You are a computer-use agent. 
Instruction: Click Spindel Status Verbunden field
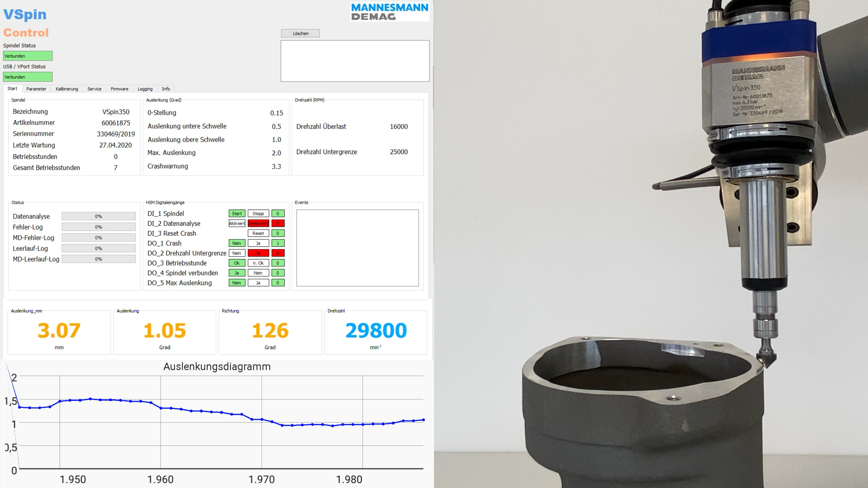(28, 56)
